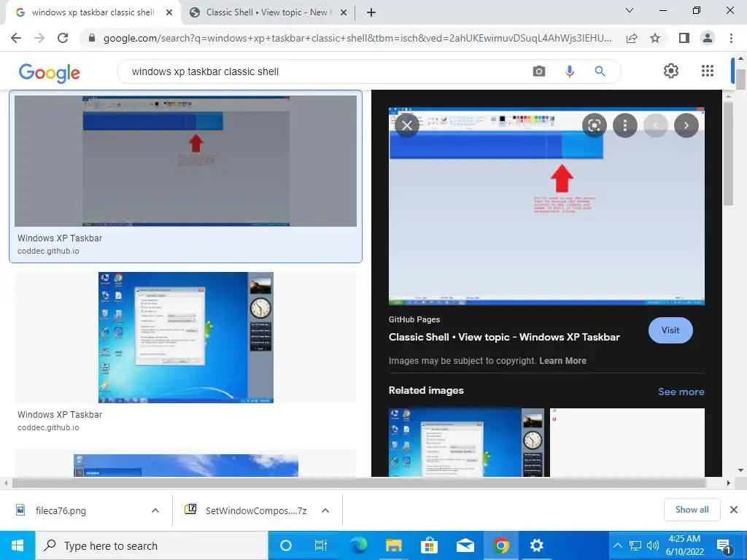The image size is (747, 560).
Task: Open the notification center
Action: [724, 547]
